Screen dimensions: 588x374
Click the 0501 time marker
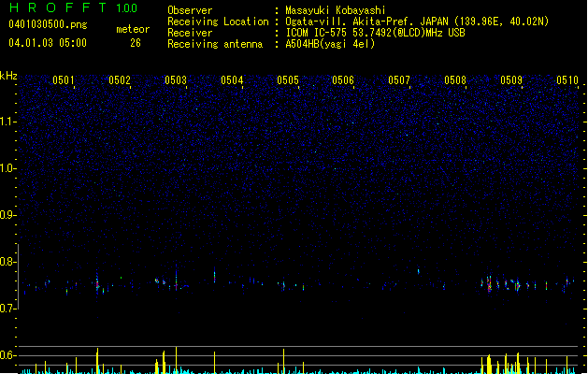64,80
